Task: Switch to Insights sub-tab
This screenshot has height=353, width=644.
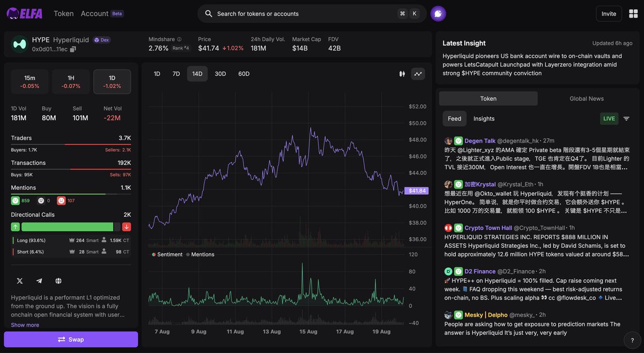Action: click(x=484, y=119)
